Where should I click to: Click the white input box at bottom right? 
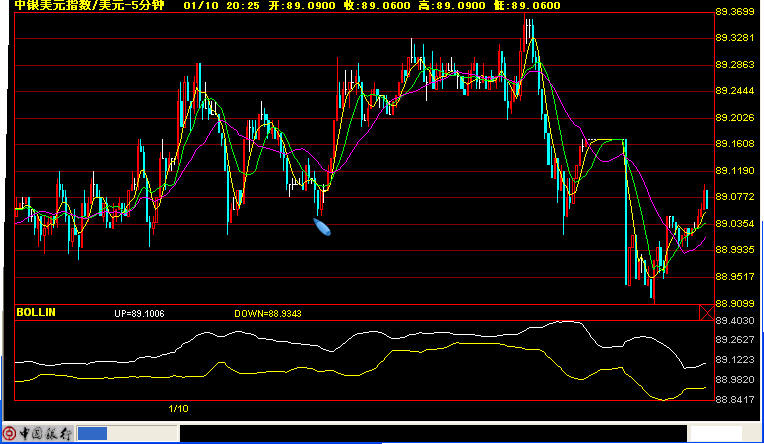716,433
